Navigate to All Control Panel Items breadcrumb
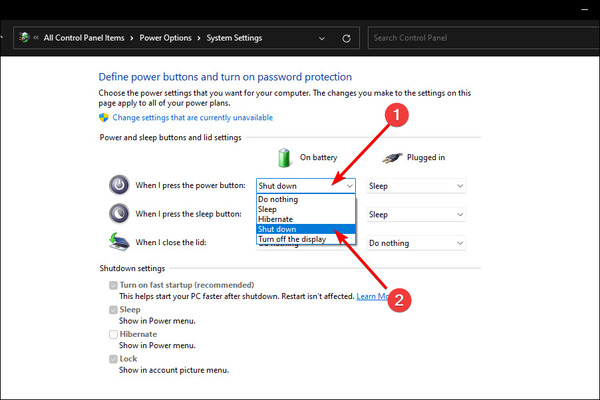Screen dimensions: 600x400 (84, 38)
